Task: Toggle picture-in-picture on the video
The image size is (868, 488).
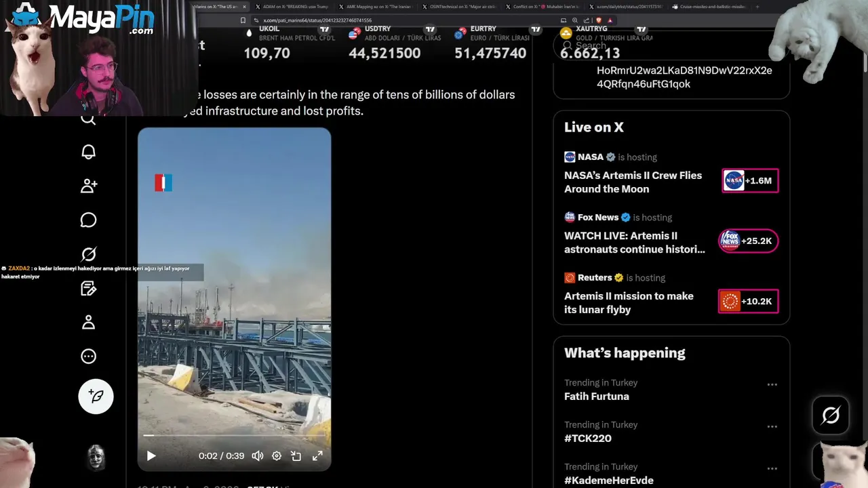Action: (296, 456)
